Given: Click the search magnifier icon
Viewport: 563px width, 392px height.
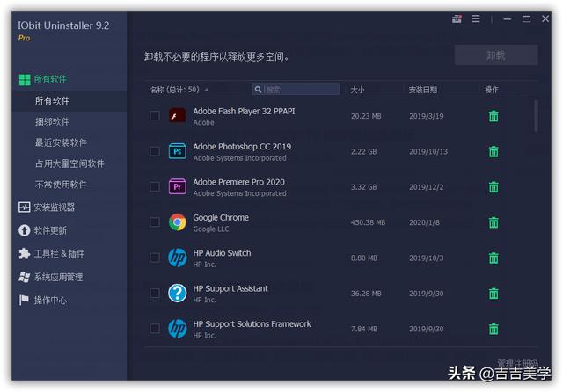Looking at the screenshot, I should [x=258, y=90].
